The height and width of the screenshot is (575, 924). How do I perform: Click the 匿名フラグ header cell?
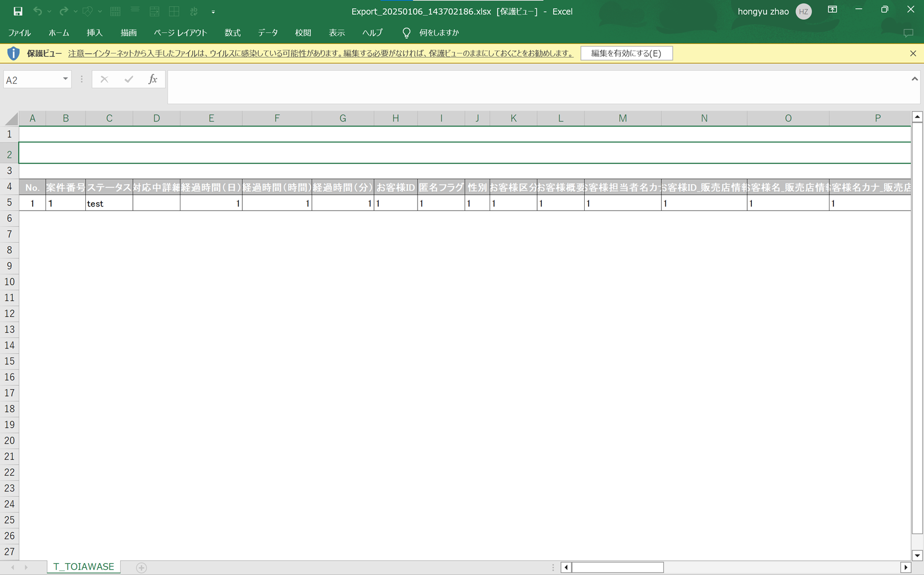tap(441, 188)
